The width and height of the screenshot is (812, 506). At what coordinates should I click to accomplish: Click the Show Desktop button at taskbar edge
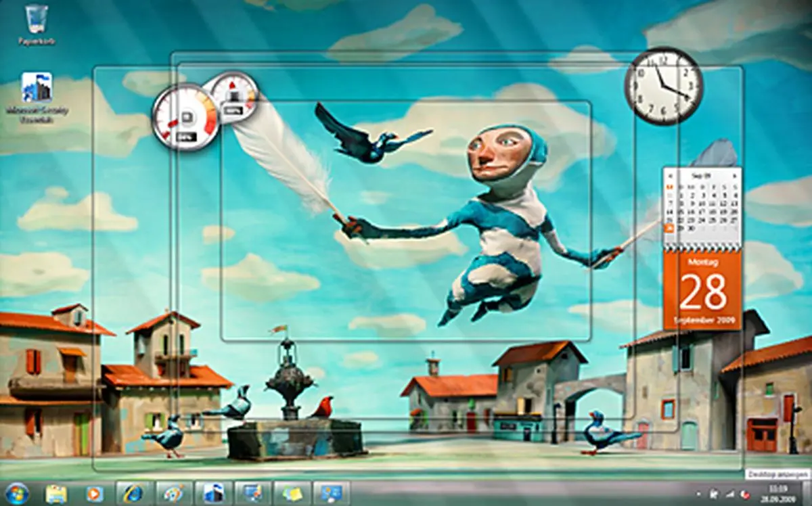click(807, 493)
